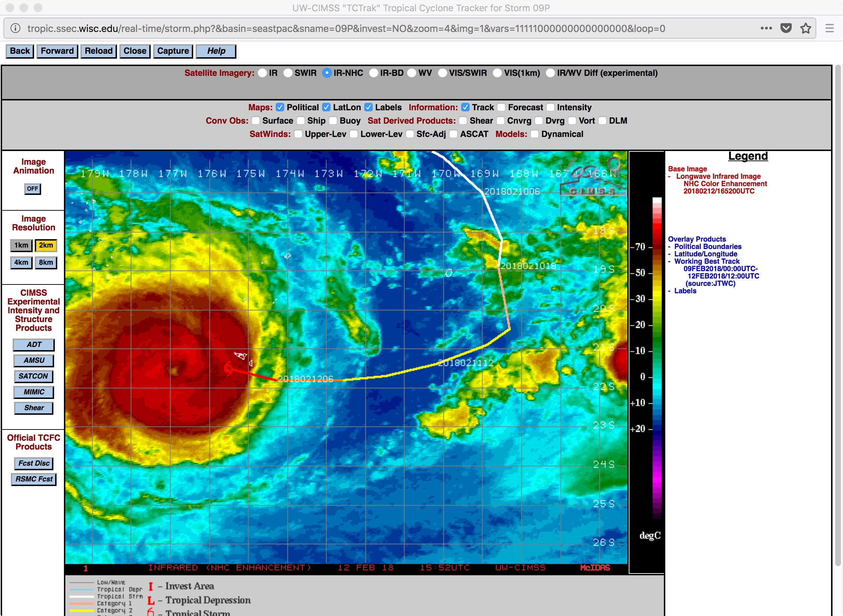Enable ASCAT winds checkbox
The width and height of the screenshot is (843, 616).
453,134
